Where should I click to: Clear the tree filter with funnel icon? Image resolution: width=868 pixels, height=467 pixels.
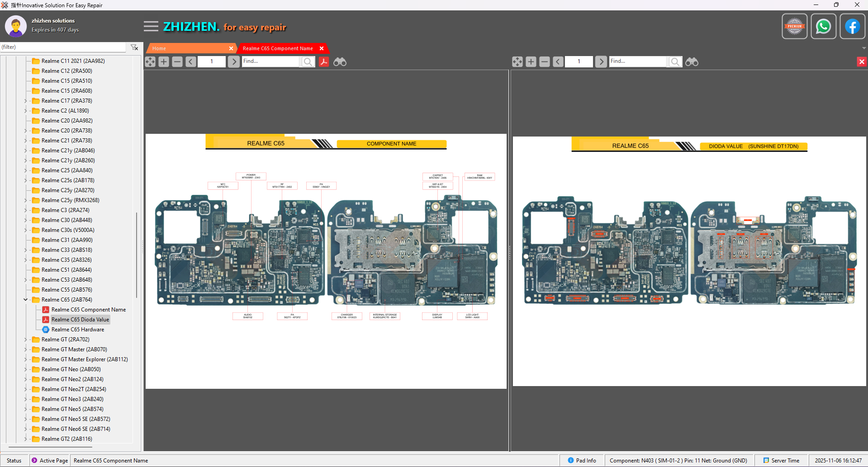pyautogui.click(x=134, y=47)
